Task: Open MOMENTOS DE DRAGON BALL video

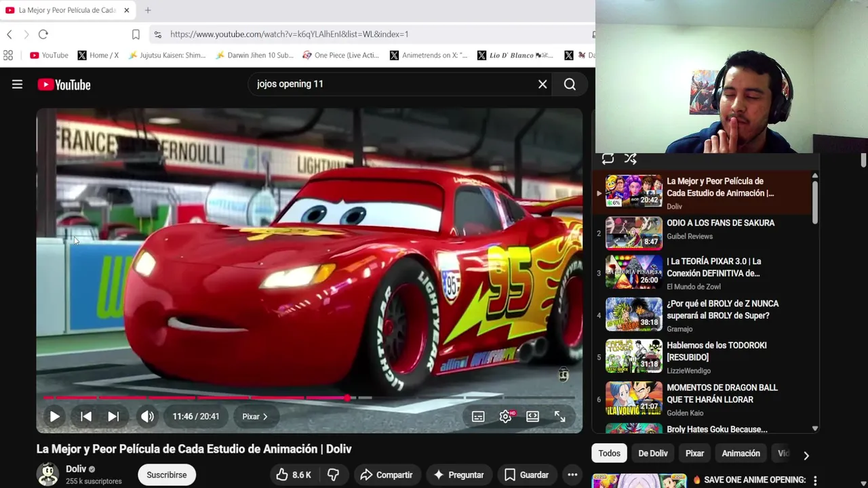Action: tap(705, 399)
